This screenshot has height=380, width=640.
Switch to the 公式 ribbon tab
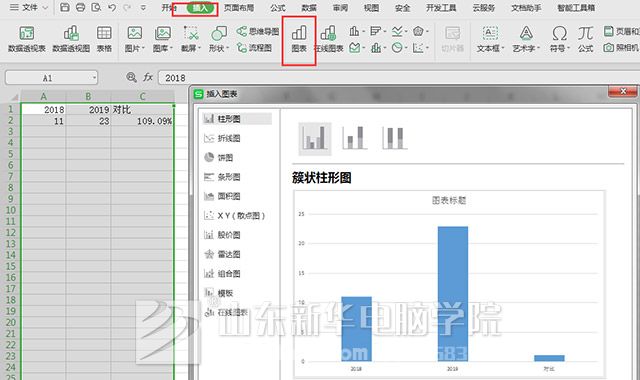[278, 8]
